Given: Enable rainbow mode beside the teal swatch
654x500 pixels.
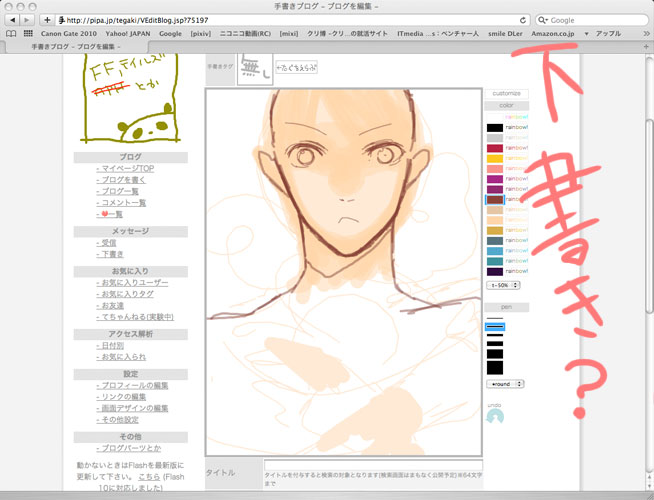Looking at the screenshot, I should (516, 261).
